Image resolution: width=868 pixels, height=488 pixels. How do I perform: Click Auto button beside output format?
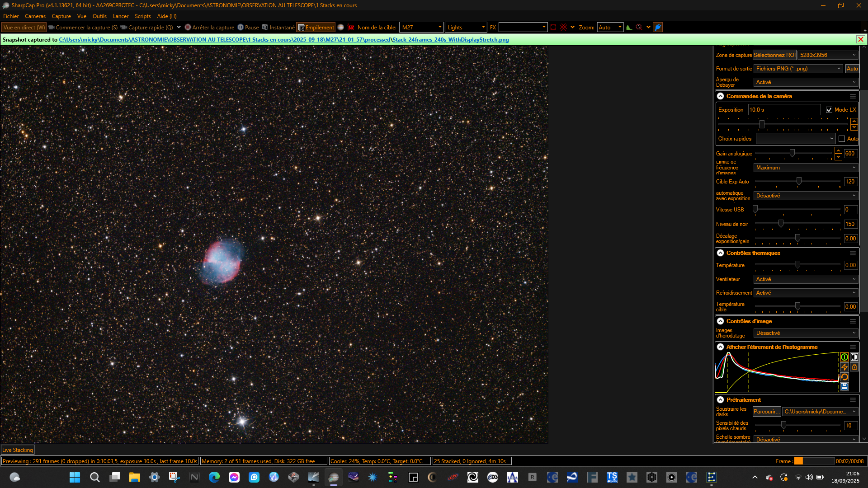(852, 69)
